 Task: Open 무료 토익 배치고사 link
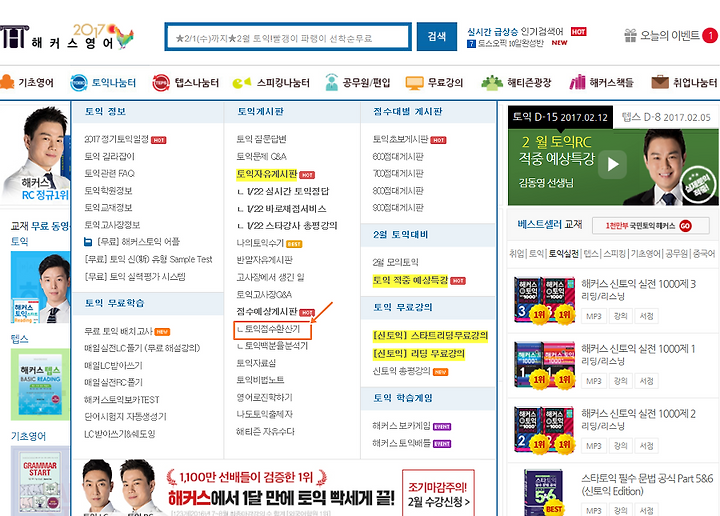[118, 331]
